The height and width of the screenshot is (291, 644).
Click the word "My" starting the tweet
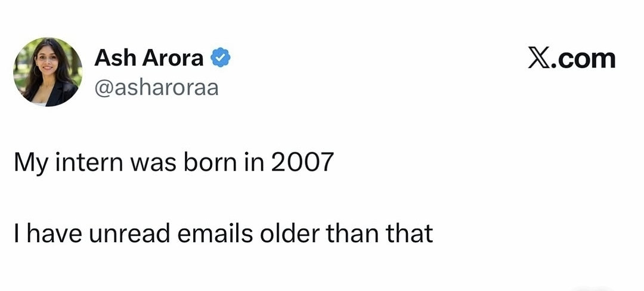tap(27, 163)
